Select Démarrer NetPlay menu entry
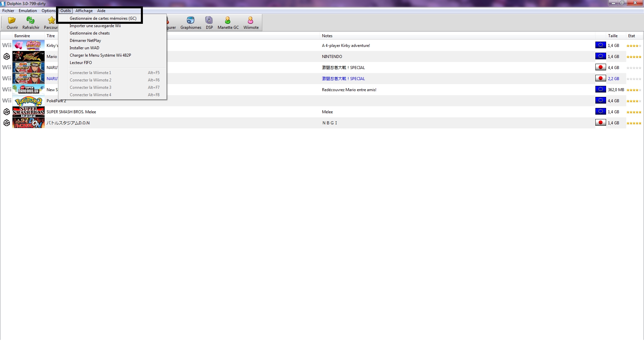This screenshot has height=362, width=644. pos(85,41)
